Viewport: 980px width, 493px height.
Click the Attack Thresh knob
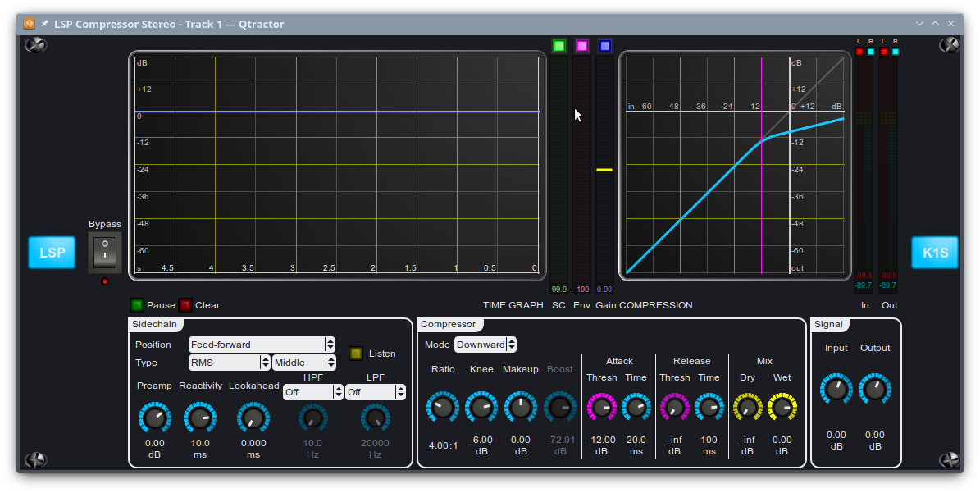coord(601,408)
